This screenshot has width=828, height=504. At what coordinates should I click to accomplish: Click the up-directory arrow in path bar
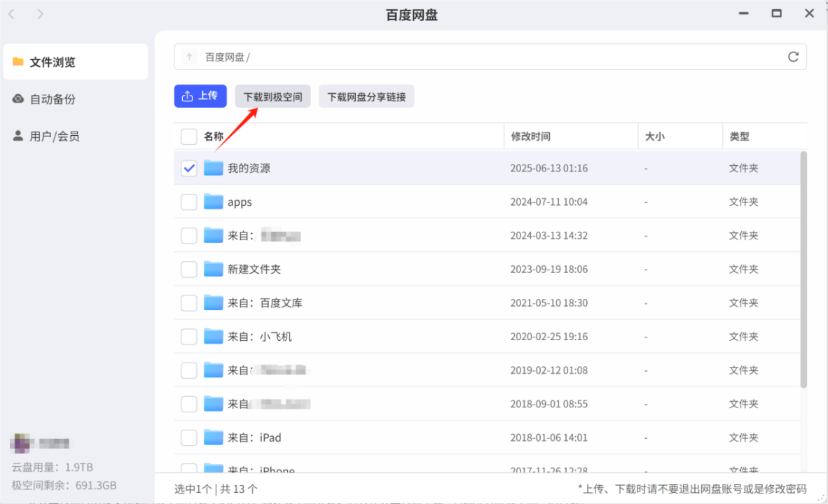(189, 57)
